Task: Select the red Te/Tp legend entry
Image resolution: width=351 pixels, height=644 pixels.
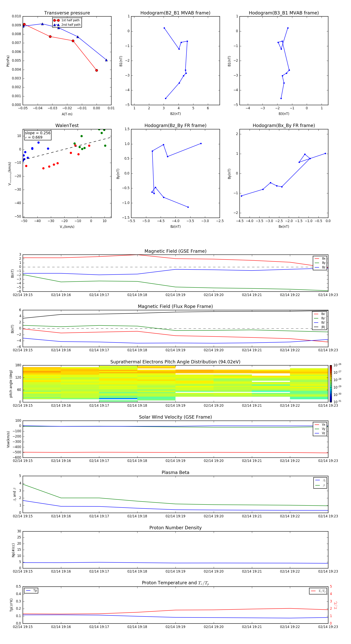Action: click(318, 591)
